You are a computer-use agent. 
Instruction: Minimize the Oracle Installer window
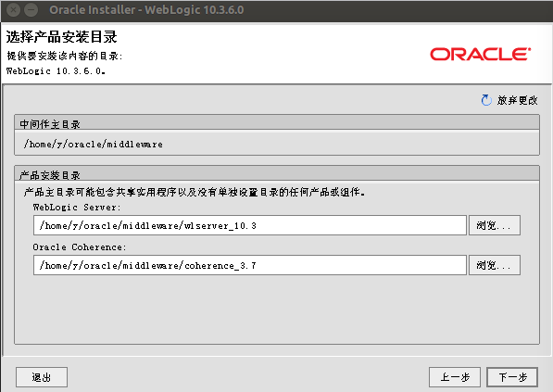tap(31, 10)
